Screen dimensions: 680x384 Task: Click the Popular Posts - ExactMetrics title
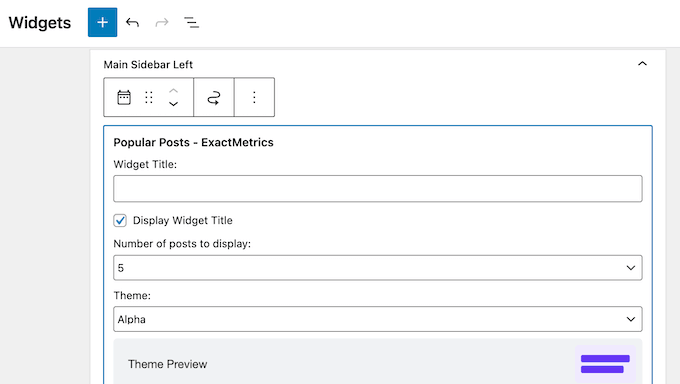tap(193, 142)
